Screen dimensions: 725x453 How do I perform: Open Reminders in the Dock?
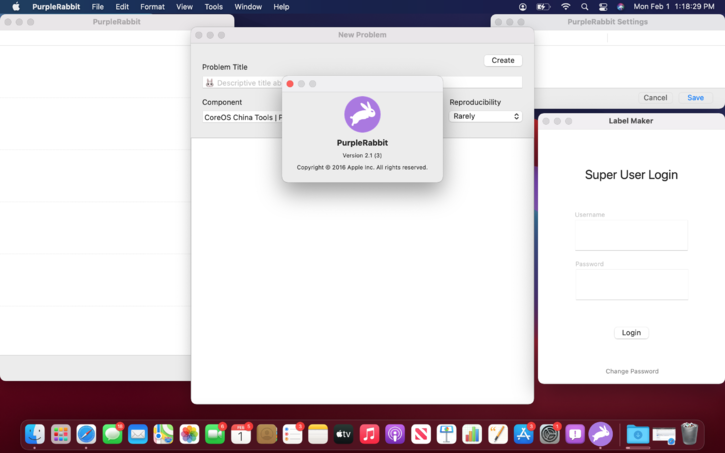(292, 434)
